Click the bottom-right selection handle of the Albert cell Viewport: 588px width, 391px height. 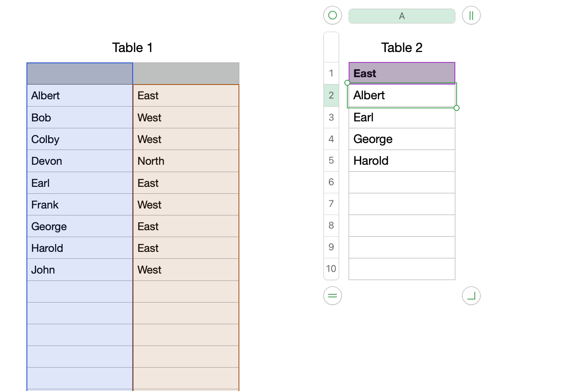pyautogui.click(x=457, y=108)
